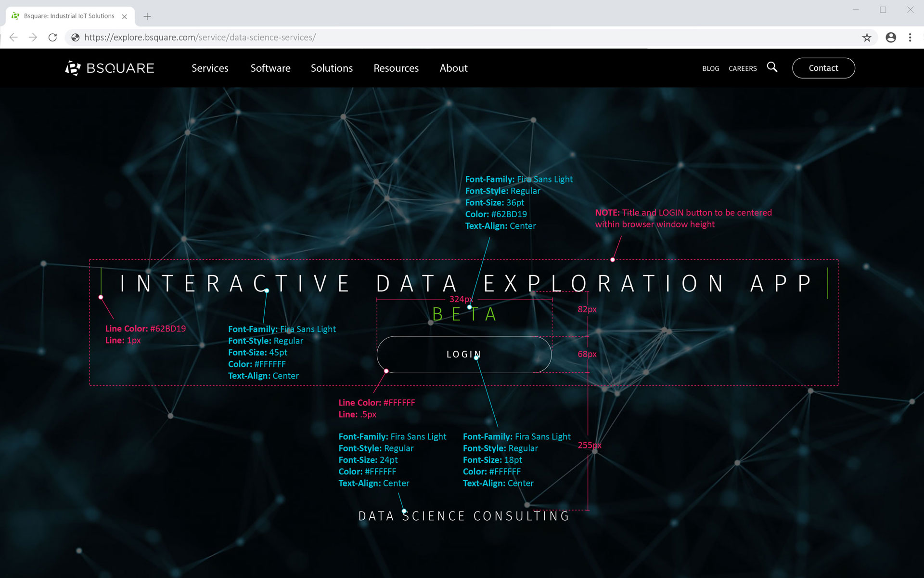
Task: Click the Bsquare logo in header
Action: (110, 68)
